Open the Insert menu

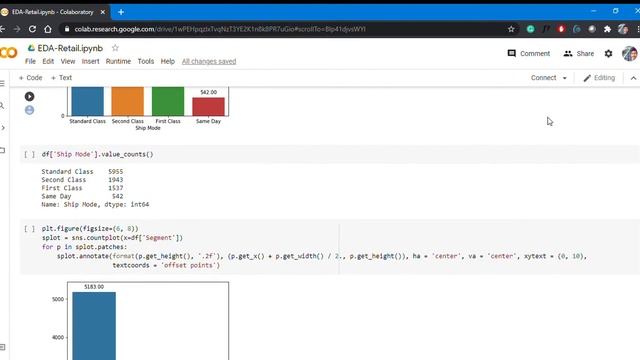click(90, 61)
